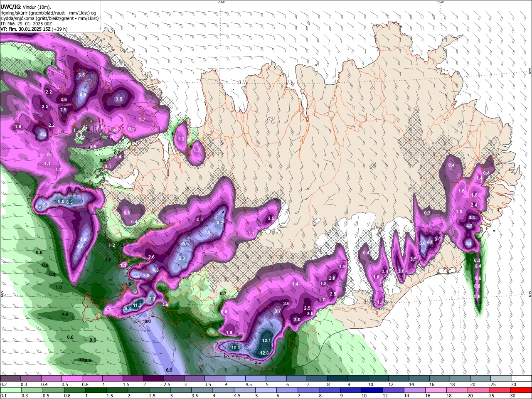Viewport: 532px width, 399px height.
Task: Click the dark mauve first swatch of the snow legend
Action: click(10, 378)
